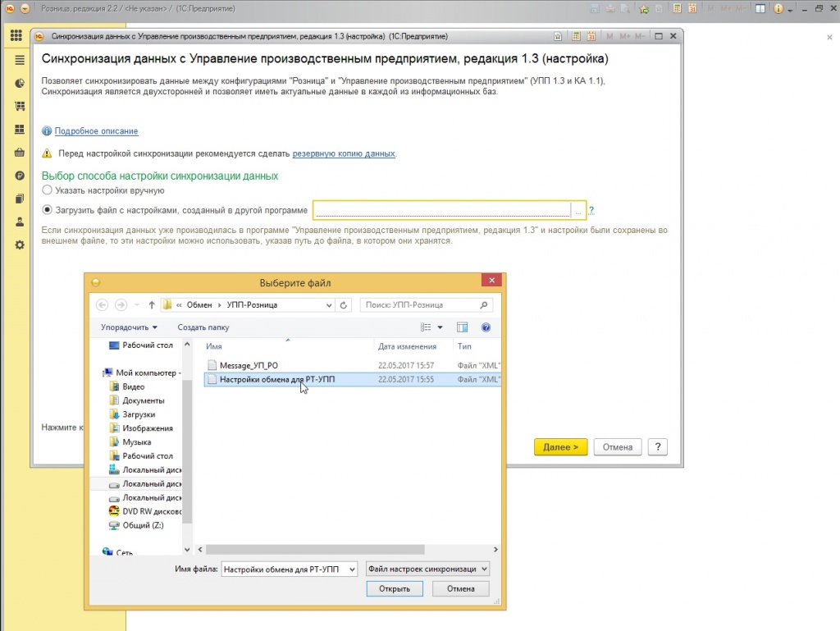The width and height of the screenshot is (840, 631).
Task: Open the gear administration sidebar section
Action: pyautogui.click(x=20, y=245)
